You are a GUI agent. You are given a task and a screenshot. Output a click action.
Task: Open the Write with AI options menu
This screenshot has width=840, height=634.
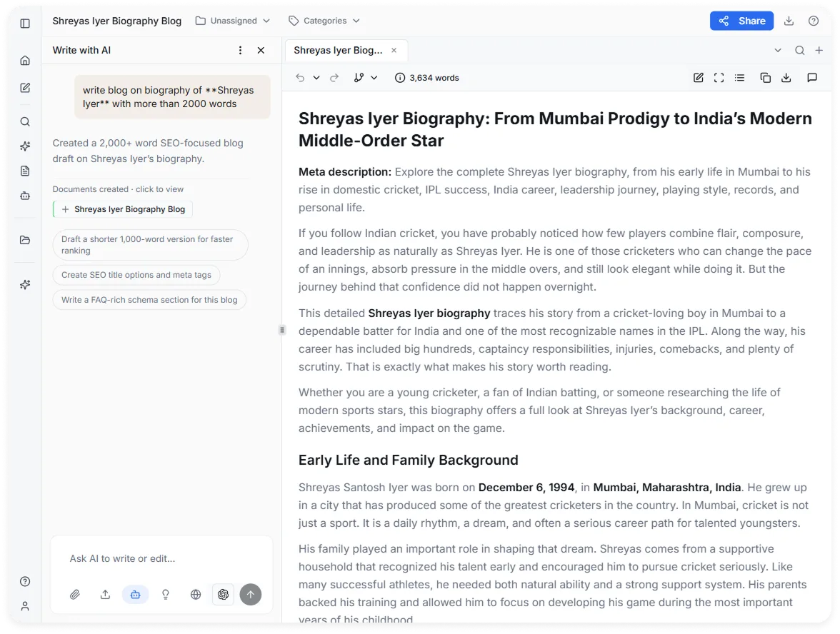tap(240, 50)
